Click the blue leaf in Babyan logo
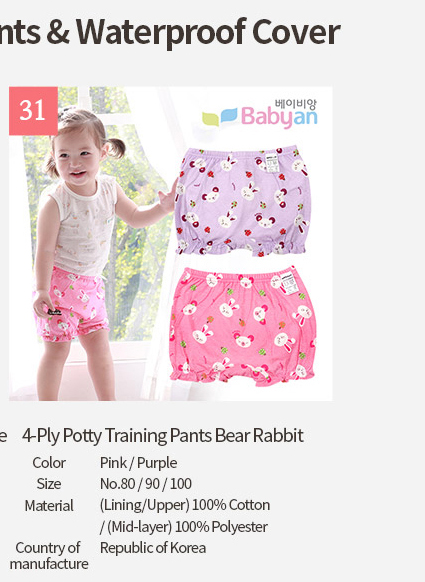Screen dimensions: 425x582 [229, 115]
